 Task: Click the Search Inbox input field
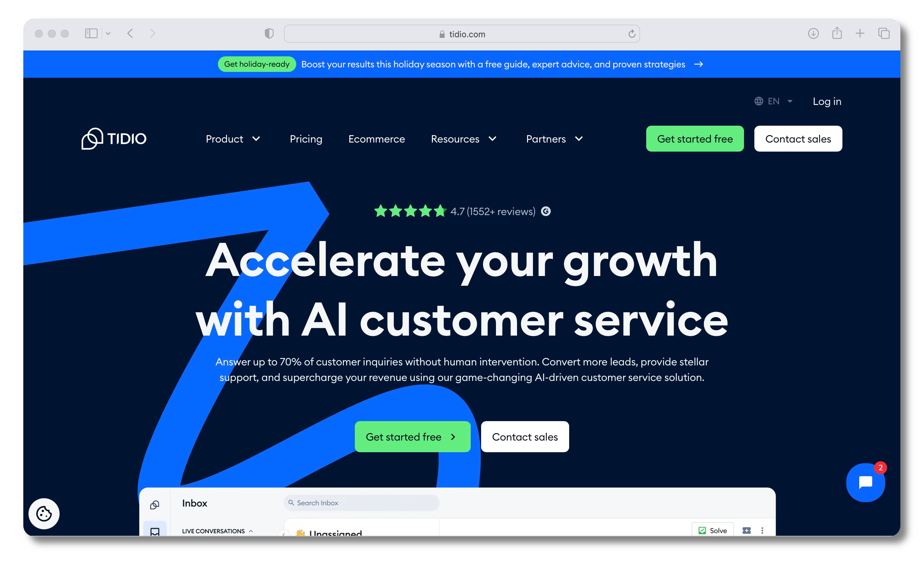tap(362, 503)
